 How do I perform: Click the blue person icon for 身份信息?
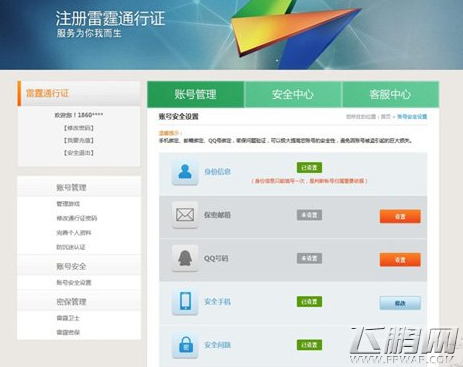click(185, 172)
